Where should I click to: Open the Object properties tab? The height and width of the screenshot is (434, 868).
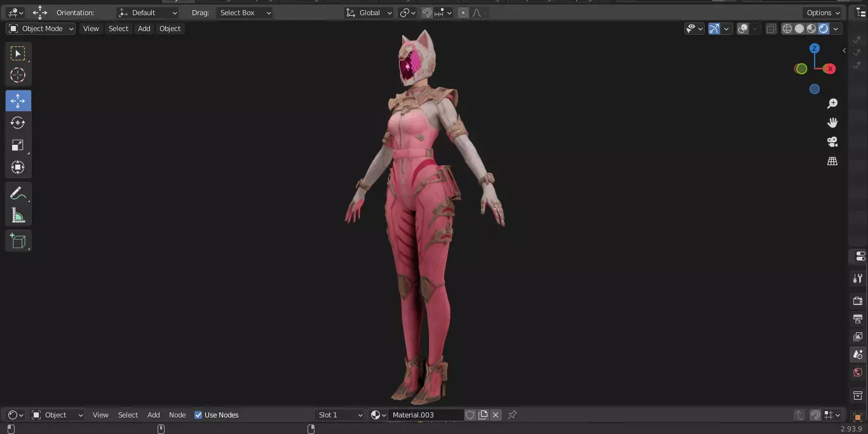pyautogui.click(x=858, y=417)
